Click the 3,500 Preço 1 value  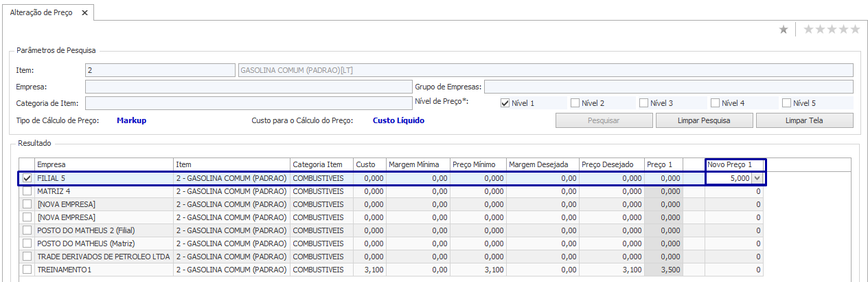tap(663, 270)
